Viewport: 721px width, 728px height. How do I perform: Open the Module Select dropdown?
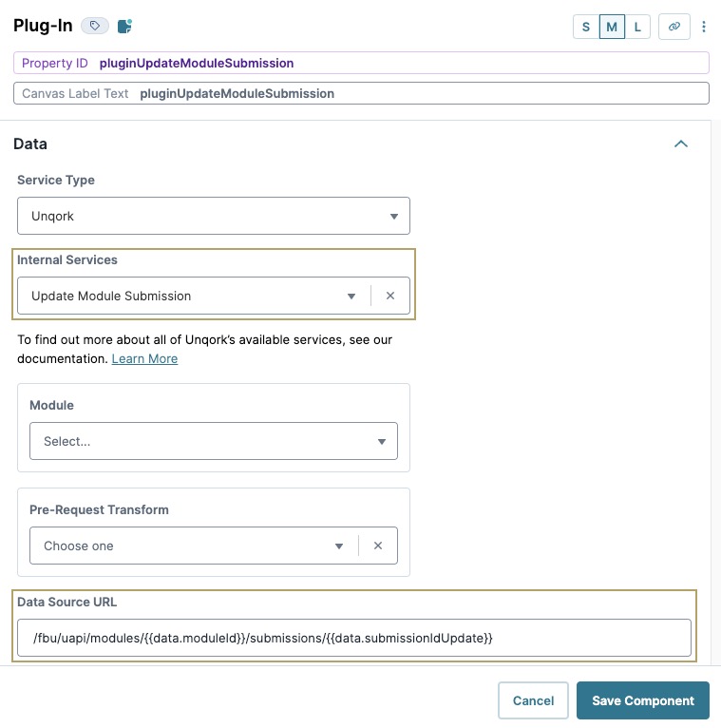(x=214, y=441)
